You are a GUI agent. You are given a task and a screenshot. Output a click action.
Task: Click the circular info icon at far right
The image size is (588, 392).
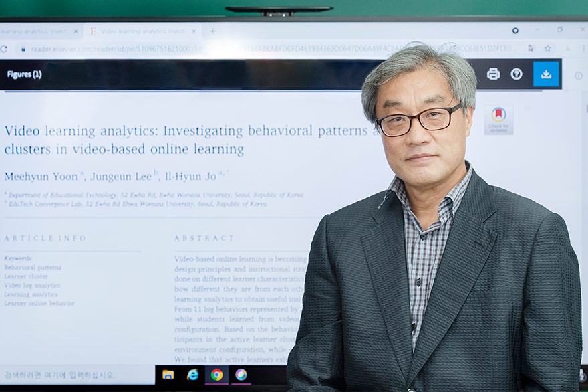[577, 74]
